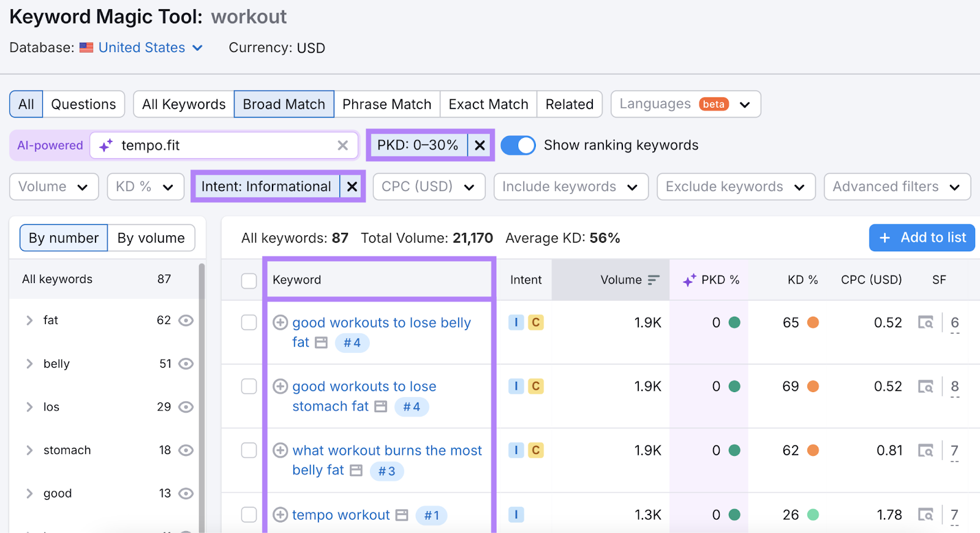Click the Volume column sort icon
Viewport: 980px width, 533px height.
(654, 280)
